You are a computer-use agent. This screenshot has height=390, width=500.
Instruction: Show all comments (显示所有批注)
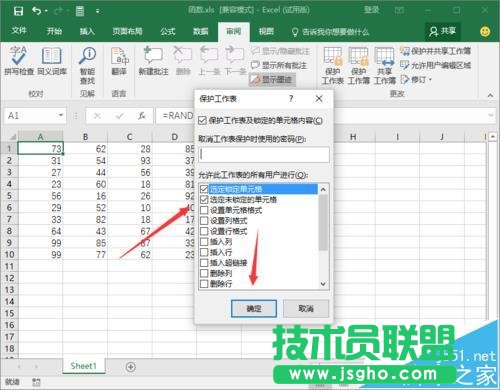[279, 65]
